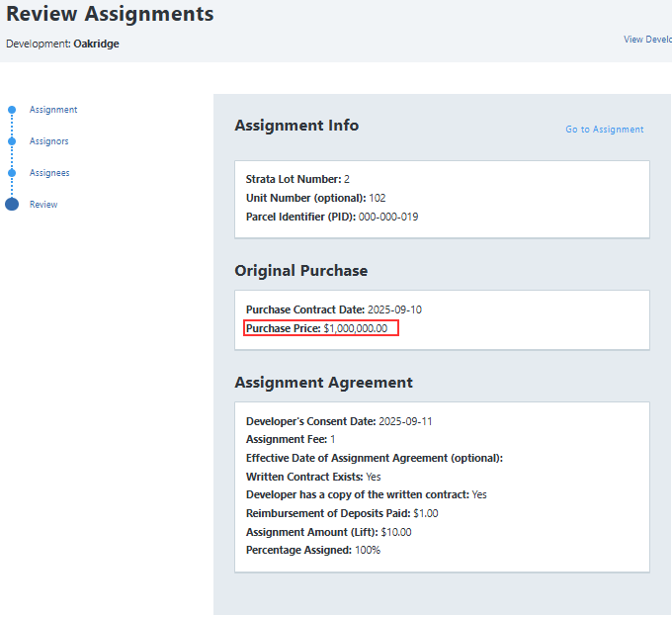Click the Assignment Info section heading
Viewport: 672px width, 617px height.
tap(296, 126)
